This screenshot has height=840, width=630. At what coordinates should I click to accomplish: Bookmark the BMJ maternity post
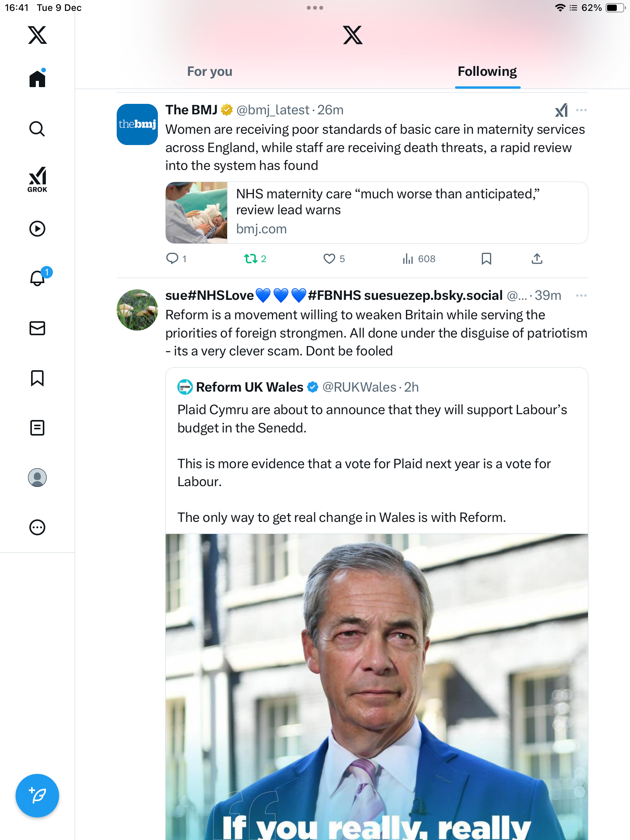click(486, 259)
